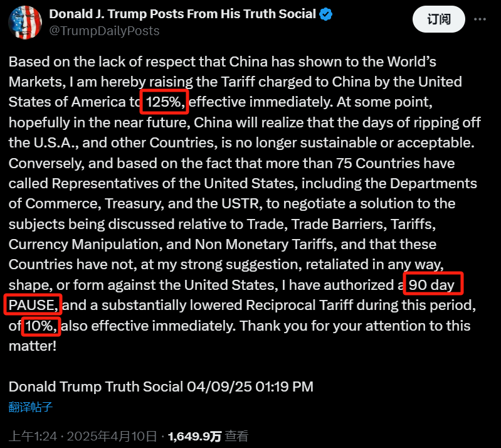Click the 查看 views label
Viewport: 501px width, 448px height.
237,436
